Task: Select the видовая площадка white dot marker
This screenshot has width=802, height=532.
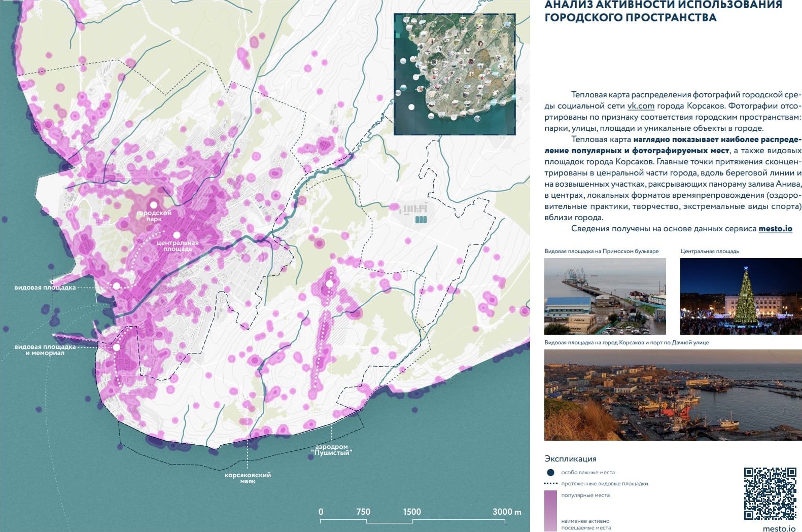Action: (116, 286)
